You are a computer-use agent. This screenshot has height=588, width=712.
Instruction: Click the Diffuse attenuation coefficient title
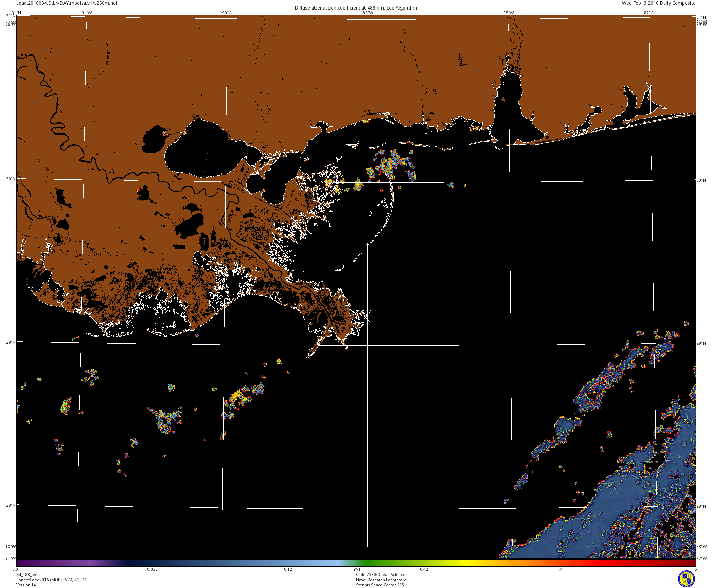click(356, 8)
